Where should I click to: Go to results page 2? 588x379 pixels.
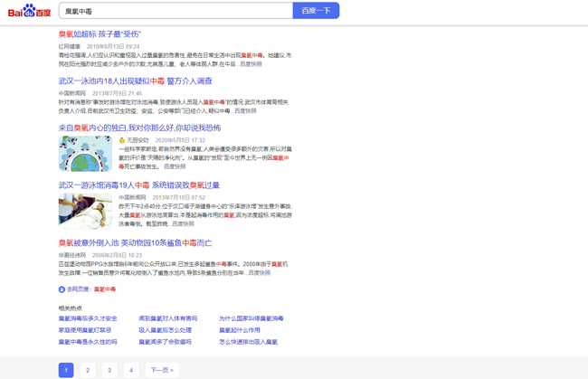[x=88, y=370]
